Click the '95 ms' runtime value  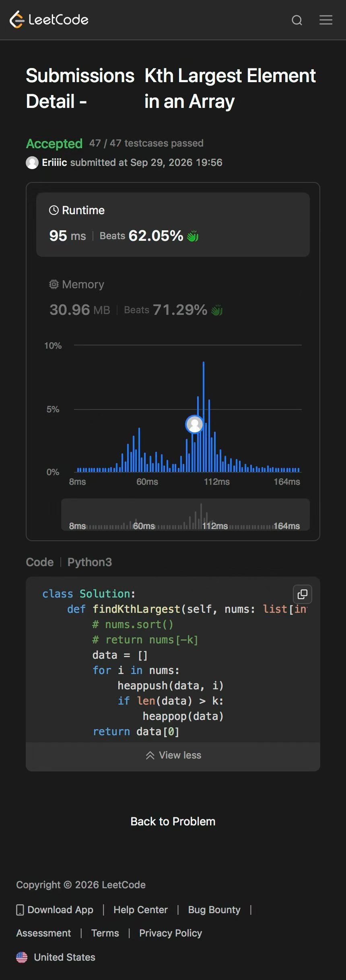(x=68, y=236)
